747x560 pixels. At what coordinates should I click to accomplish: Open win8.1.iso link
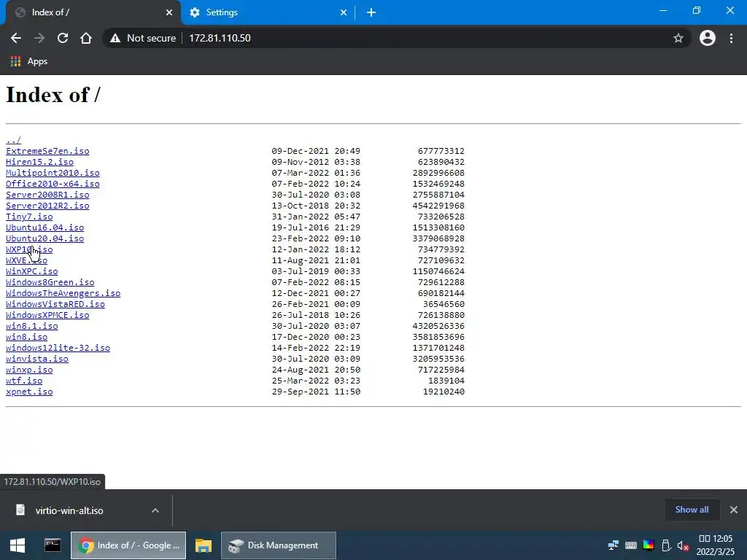point(32,326)
